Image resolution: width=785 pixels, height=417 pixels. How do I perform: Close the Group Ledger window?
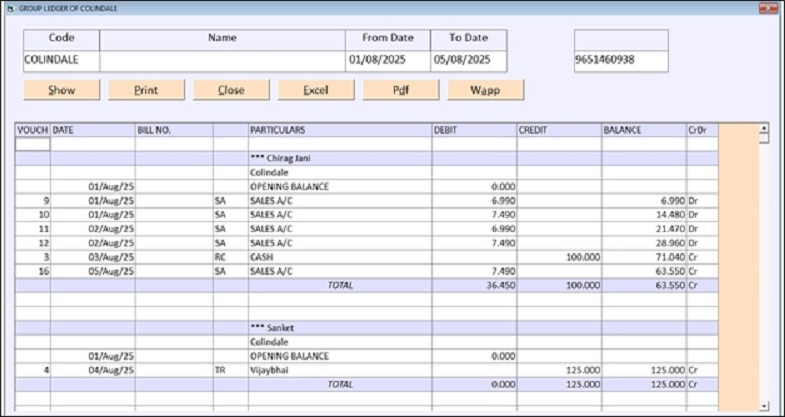(768, 8)
